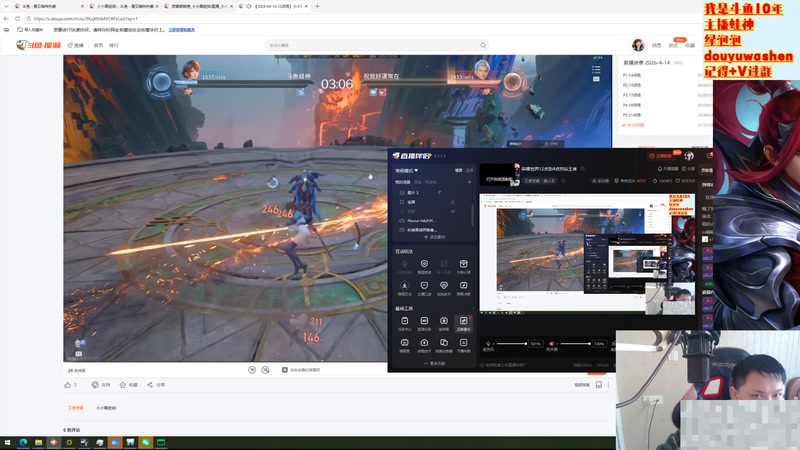This screenshot has width=800, height=450.
Task: Toggle the first danmaku switch icon below the video
Action: click(252, 370)
